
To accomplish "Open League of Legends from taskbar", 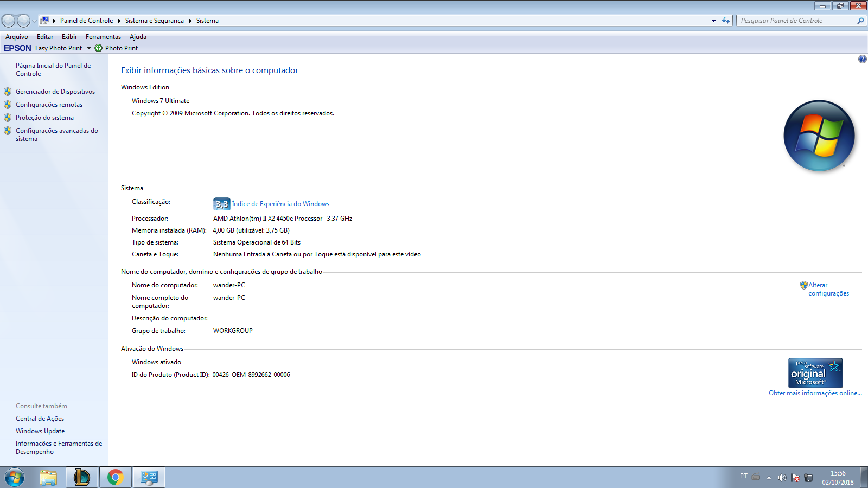I will [x=82, y=478].
